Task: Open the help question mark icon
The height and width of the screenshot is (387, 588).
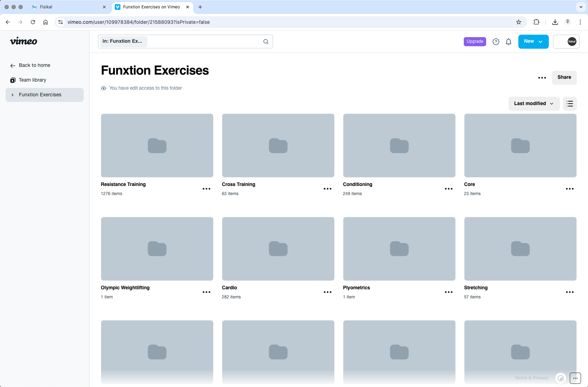Action: point(496,42)
